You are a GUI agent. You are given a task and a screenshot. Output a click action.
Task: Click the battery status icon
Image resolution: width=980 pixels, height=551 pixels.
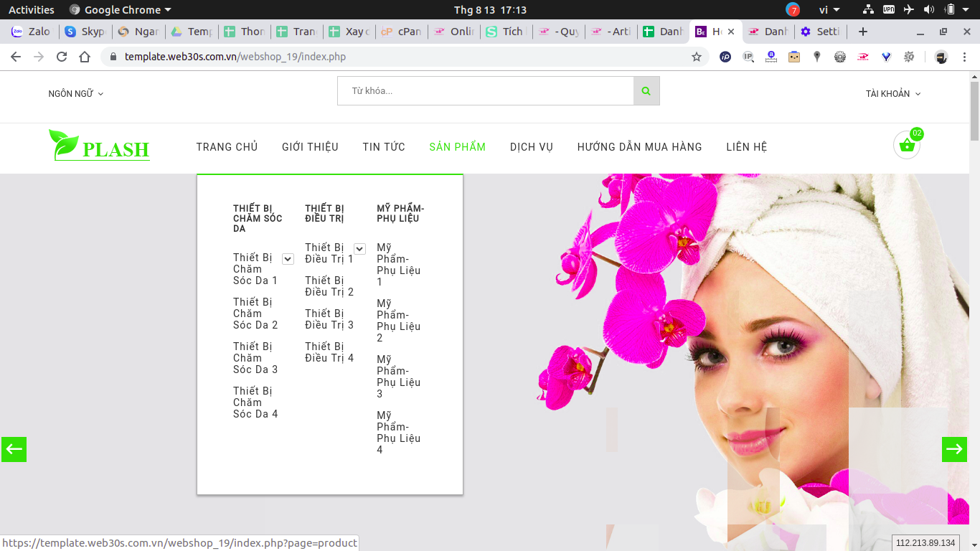click(950, 9)
